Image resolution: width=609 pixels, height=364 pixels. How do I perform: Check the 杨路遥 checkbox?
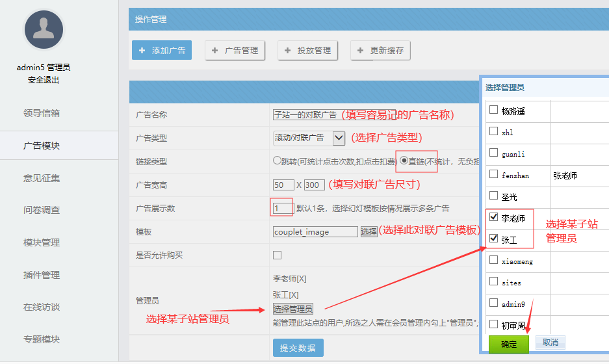coord(493,110)
